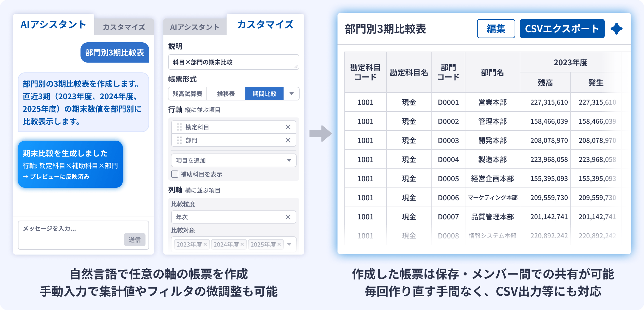Image resolution: width=644 pixels, height=310 pixels.
Task: Click the AI sparkle icon beside CSVエクスポート
Action: coord(616,29)
